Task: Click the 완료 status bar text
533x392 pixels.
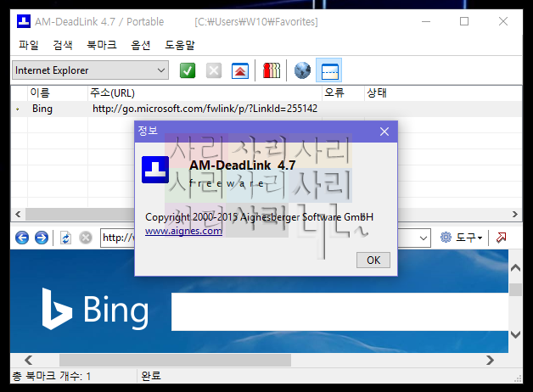Action: point(151,376)
